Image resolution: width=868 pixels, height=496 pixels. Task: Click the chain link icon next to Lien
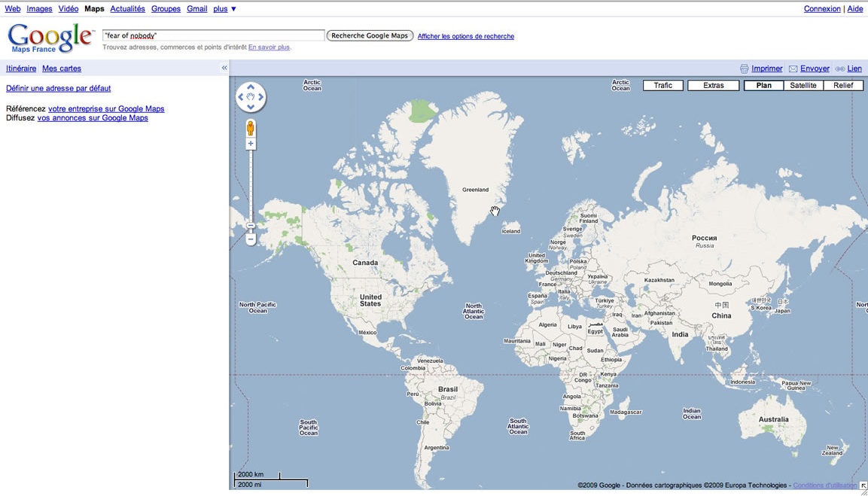[839, 69]
